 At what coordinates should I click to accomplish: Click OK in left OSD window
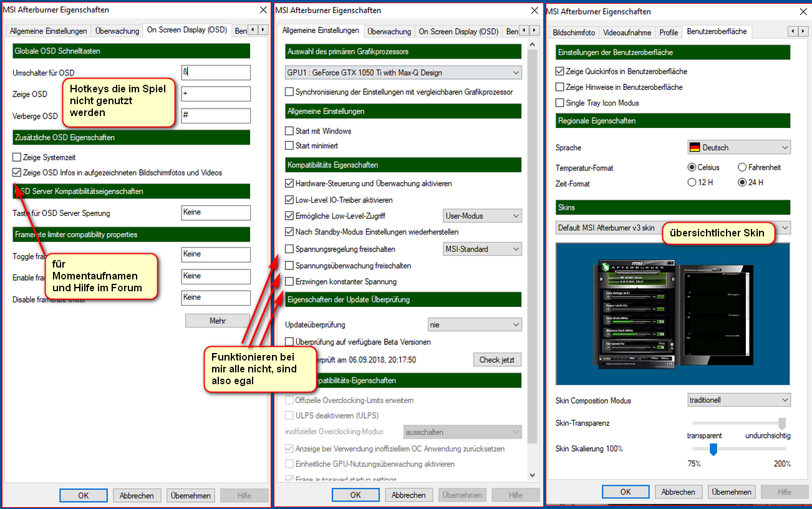[x=84, y=496]
